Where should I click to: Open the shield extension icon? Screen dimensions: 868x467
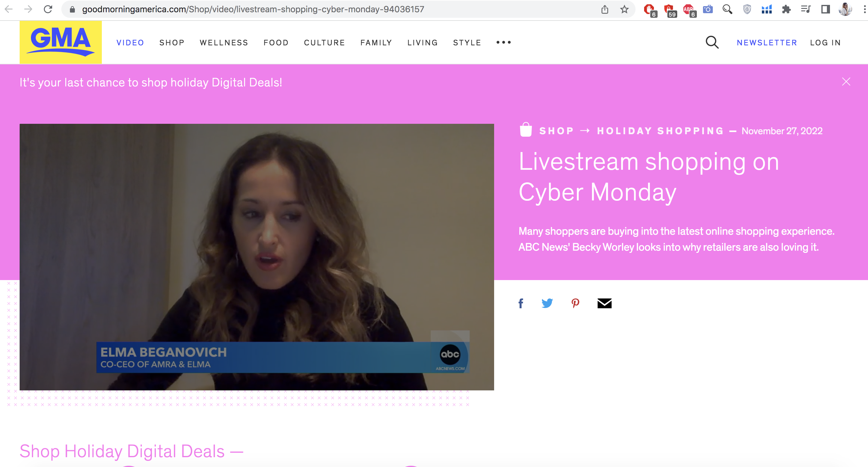click(747, 9)
